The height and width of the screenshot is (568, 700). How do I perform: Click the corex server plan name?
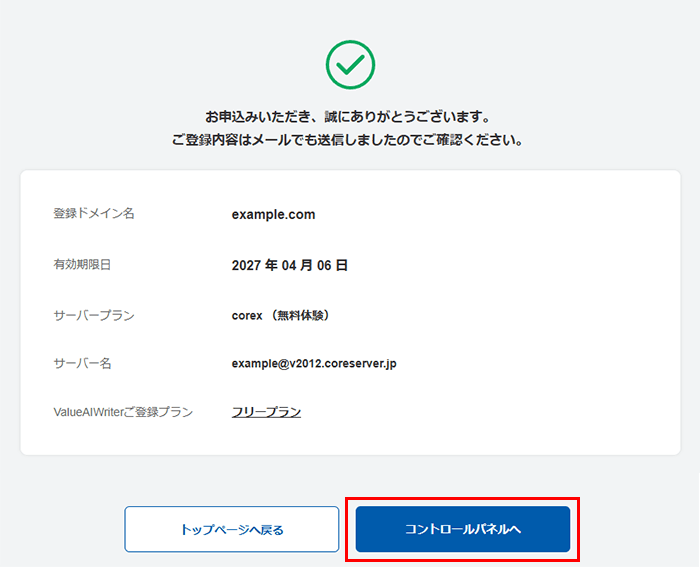(247, 315)
